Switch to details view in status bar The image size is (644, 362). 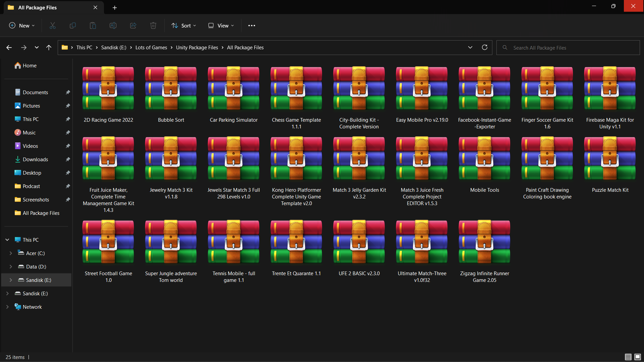point(628,357)
